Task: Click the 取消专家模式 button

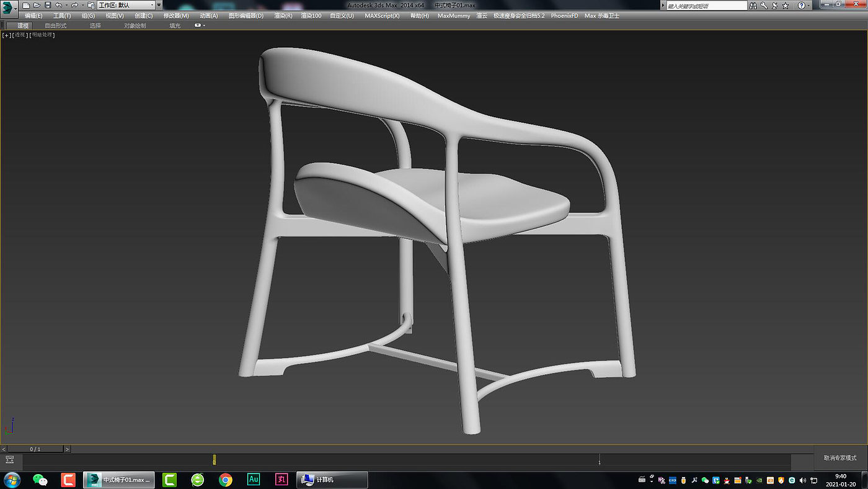Action: click(840, 458)
